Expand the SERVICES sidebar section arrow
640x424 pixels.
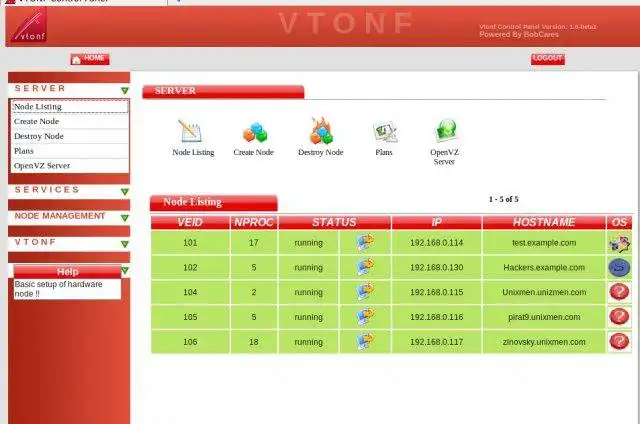125,192
